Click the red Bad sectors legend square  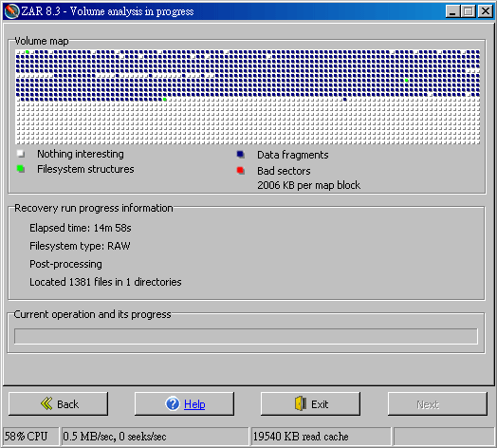click(x=241, y=171)
